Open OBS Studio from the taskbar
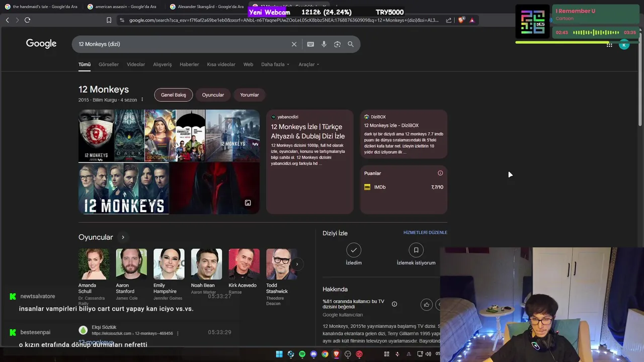Viewport: 644px width, 362px height. coord(348,354)
